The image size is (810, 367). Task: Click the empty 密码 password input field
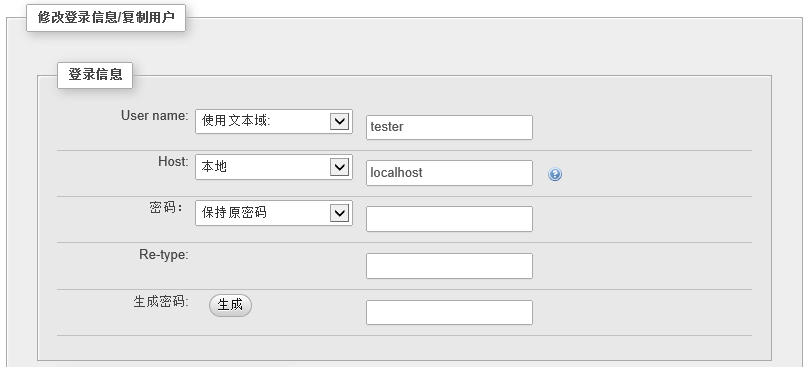(449, 219)
